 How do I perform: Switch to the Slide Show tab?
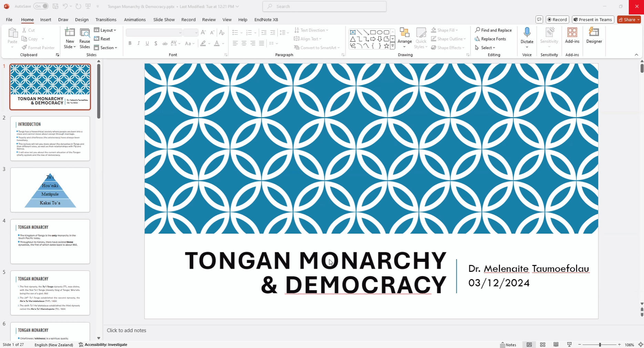point(164,20)
